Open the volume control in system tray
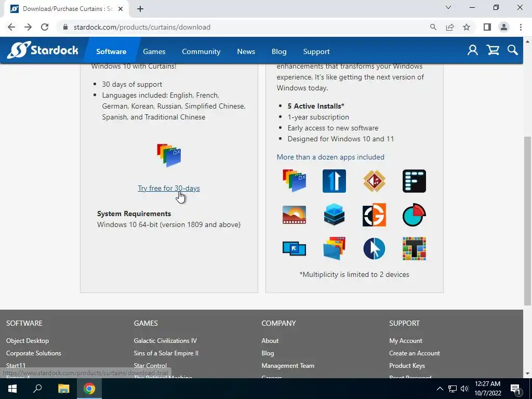The width and height of the screenshot is (532, 399). click(464, 389)
